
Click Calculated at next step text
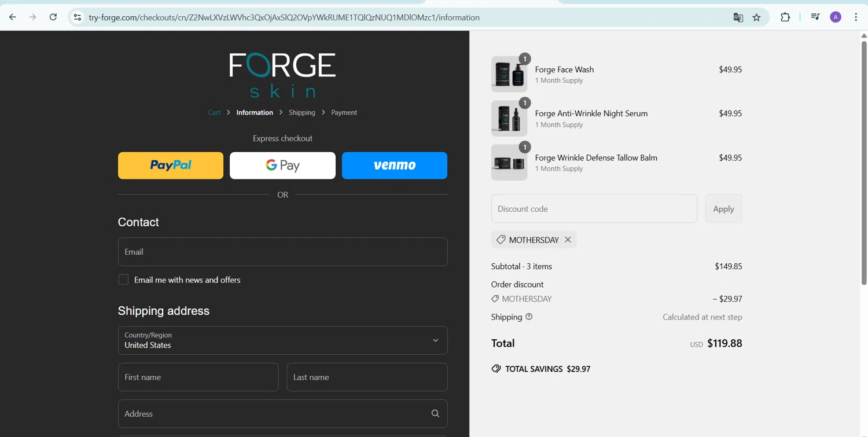click(703, 317)
